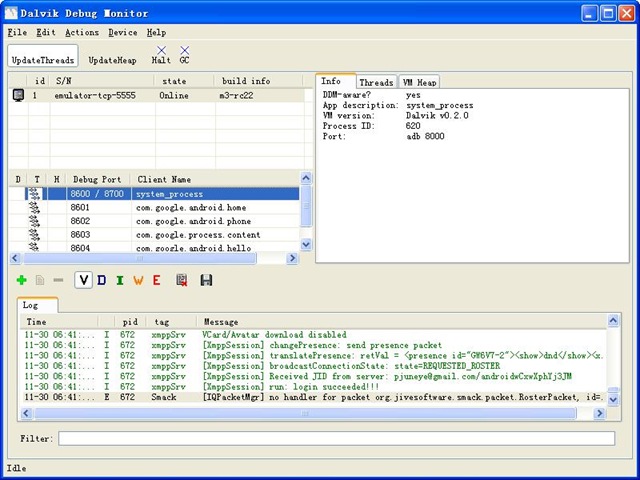Open the Help menu
The image size is (640, 480).
point(156,32)
